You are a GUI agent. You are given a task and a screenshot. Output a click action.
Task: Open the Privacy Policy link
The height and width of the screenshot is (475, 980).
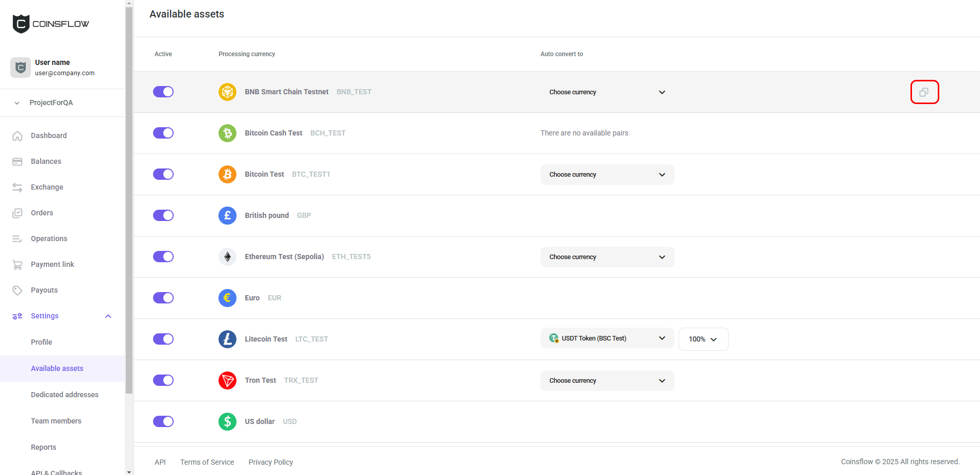click(271, 462)
